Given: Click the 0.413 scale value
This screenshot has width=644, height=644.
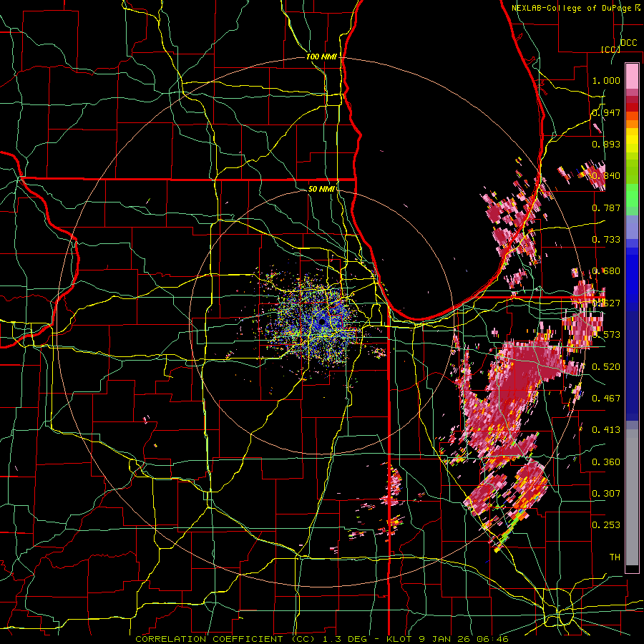Looking at the screenshot, I should tap(606, 430).
